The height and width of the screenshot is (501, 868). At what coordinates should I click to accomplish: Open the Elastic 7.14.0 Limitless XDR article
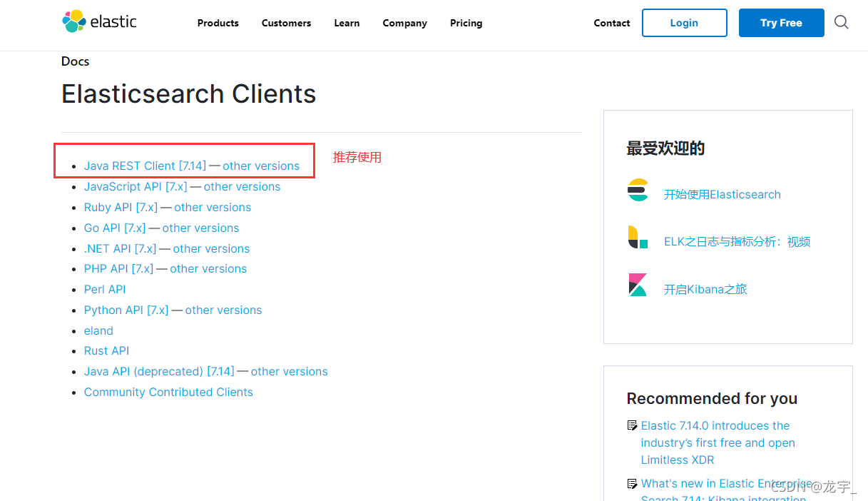click(x=718, y=442)
